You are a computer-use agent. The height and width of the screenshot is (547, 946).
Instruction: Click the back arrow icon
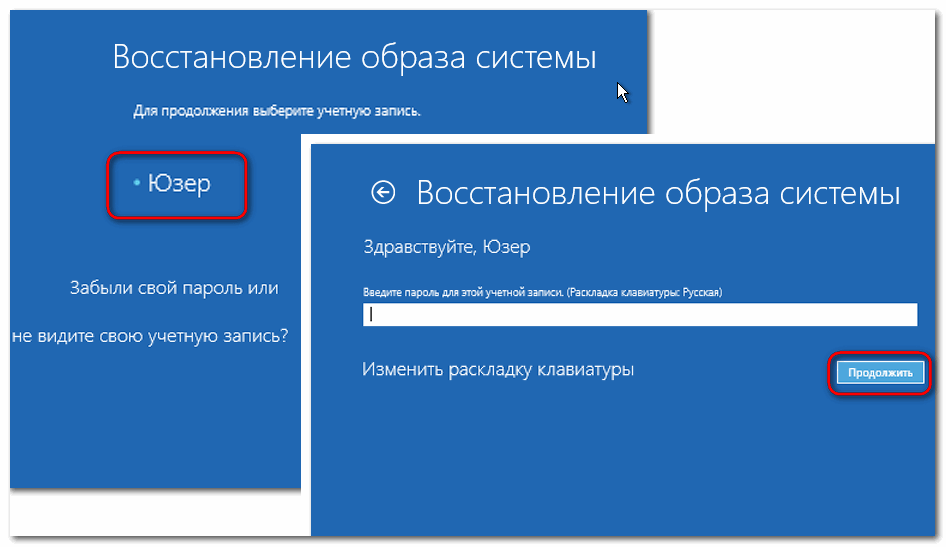[383, 193]
